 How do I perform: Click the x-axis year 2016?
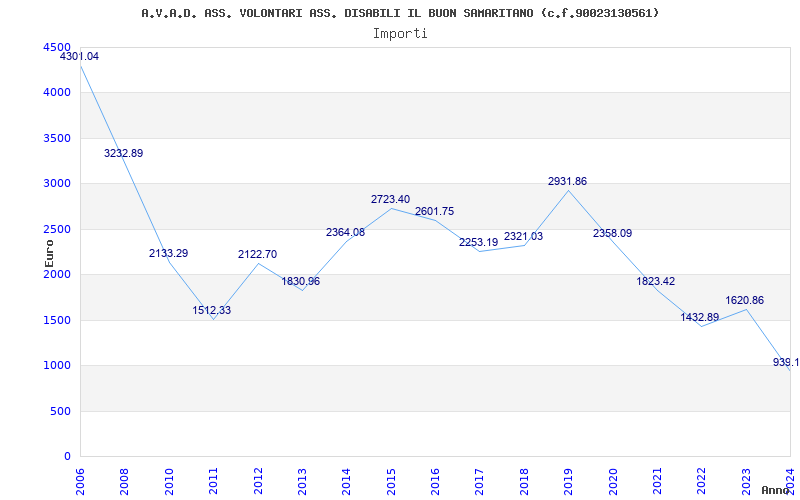click(435, 481)
